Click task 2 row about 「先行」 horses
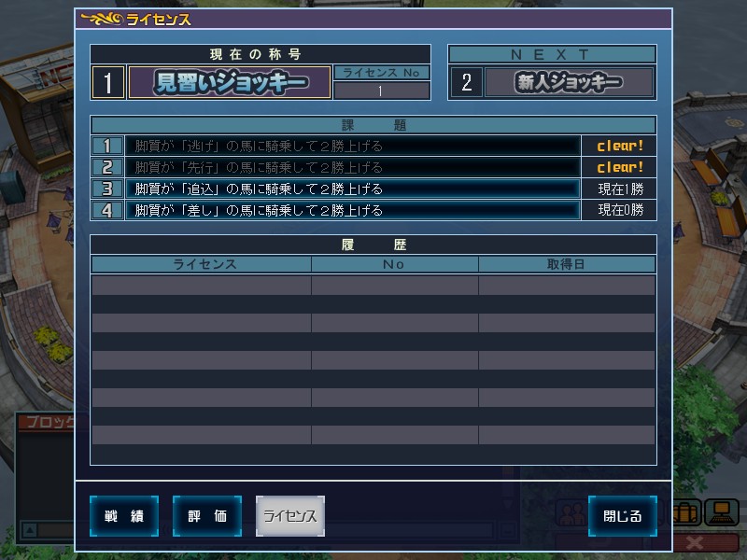 coord(353,167)
